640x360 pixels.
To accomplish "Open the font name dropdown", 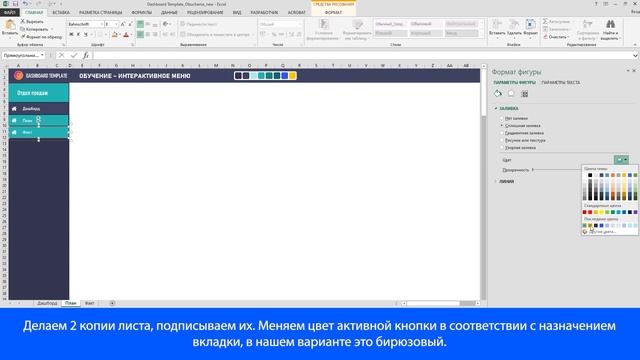I will (102, 24).
